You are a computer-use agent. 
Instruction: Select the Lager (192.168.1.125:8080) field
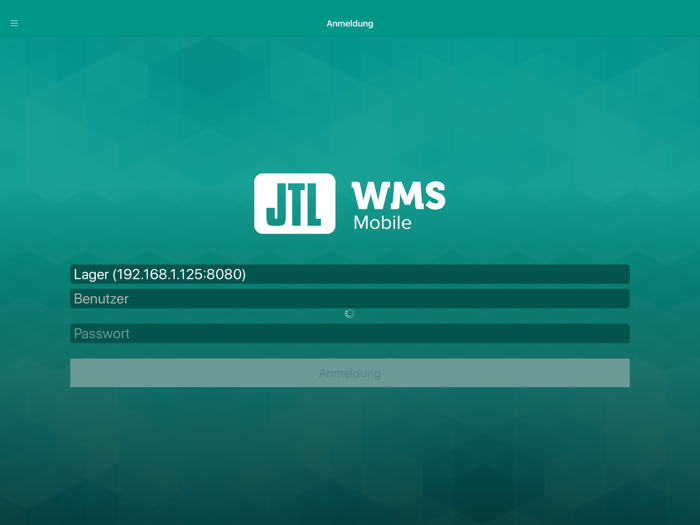(x=350, y=274)
